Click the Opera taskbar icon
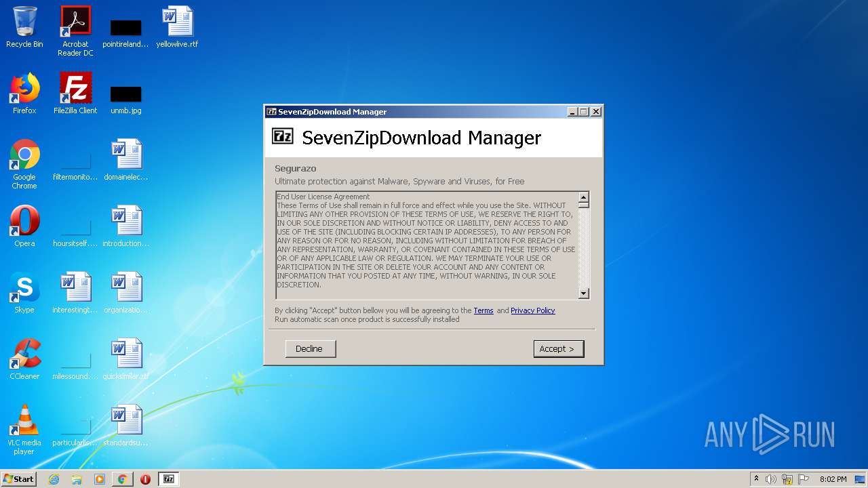This screenshot has width=868, height=488. point(145,479)
